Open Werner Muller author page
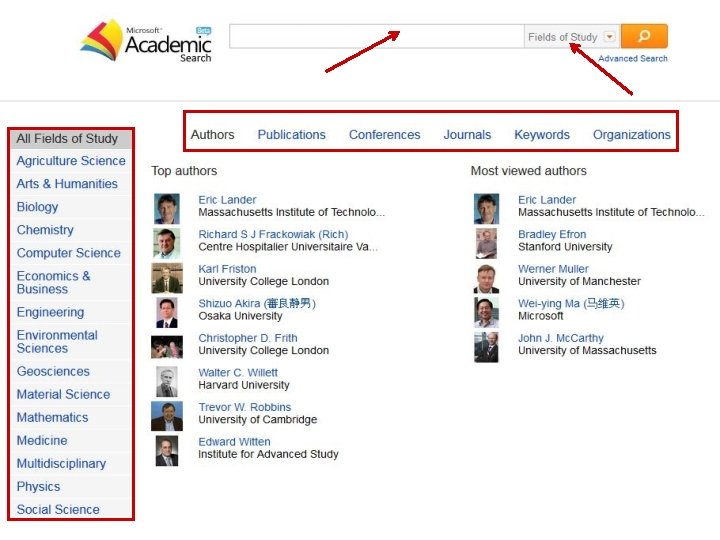720x540 pixels. [553, 269]
